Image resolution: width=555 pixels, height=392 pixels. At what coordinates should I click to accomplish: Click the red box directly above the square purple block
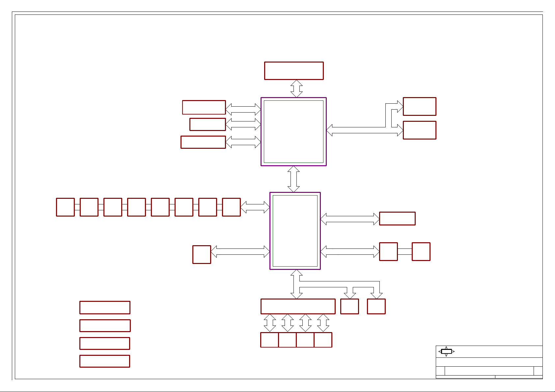click(294, 71)
